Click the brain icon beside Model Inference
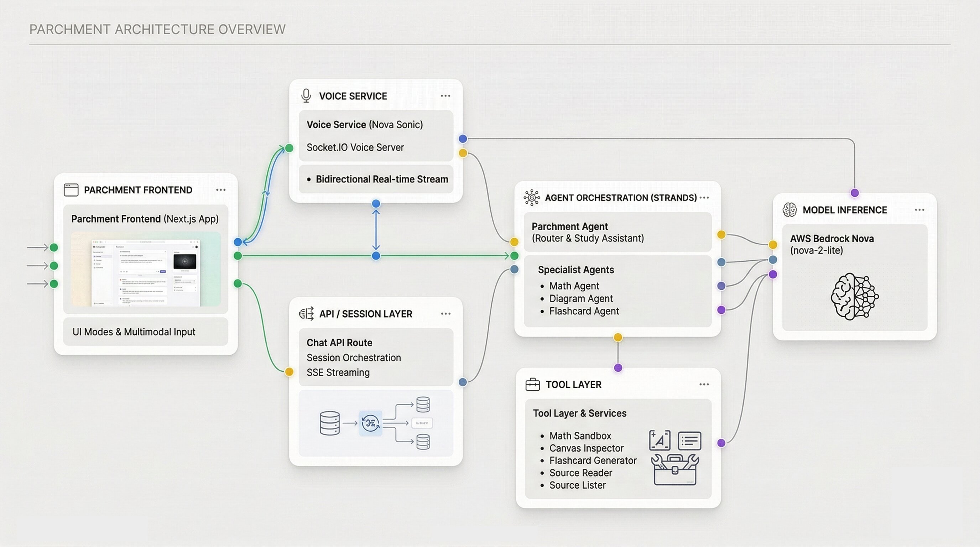 [x=790, y=210]
